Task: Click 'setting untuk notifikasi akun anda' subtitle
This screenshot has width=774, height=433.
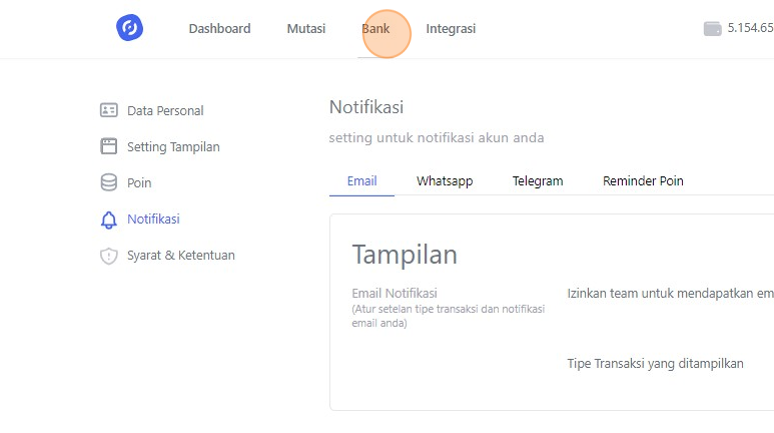Action: pos(436,138)
